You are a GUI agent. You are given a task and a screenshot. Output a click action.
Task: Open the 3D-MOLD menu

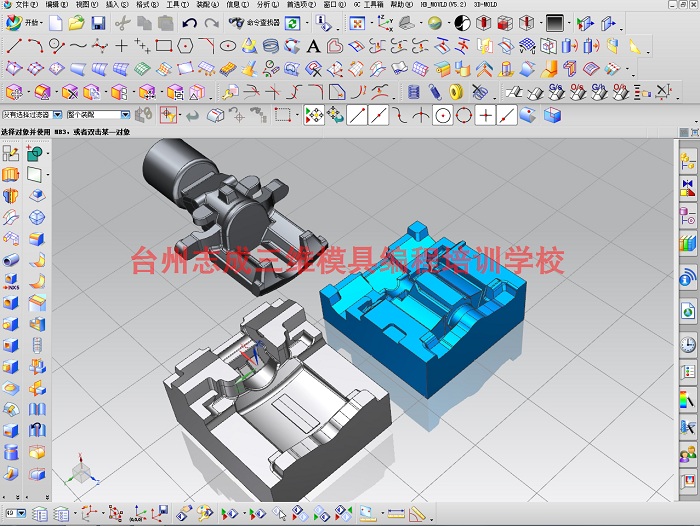[485, 4]
